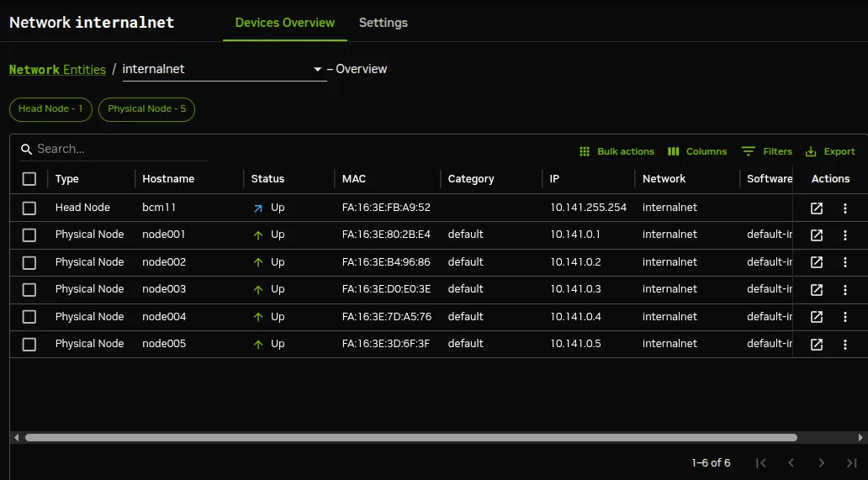The height and width of the screenshot is (480, 868).
Task: Open more actions menu for node005
Action: 844,344
